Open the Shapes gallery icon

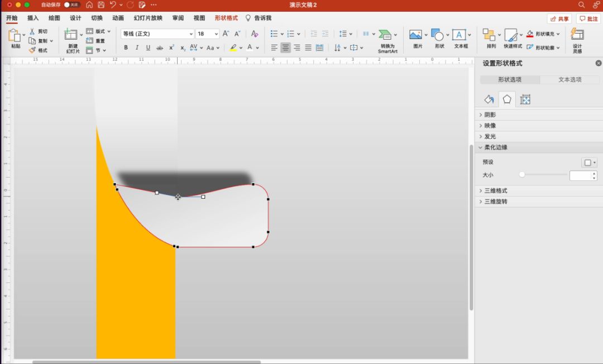click(437, 35)
